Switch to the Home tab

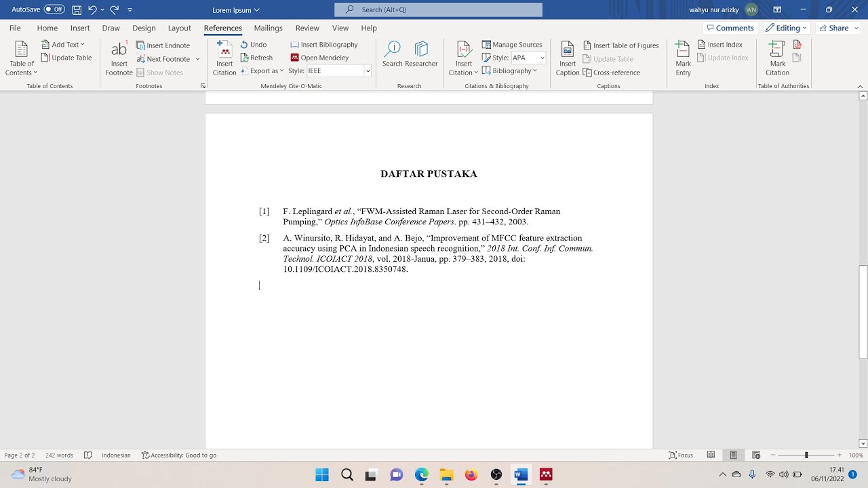tap(47, 28)
